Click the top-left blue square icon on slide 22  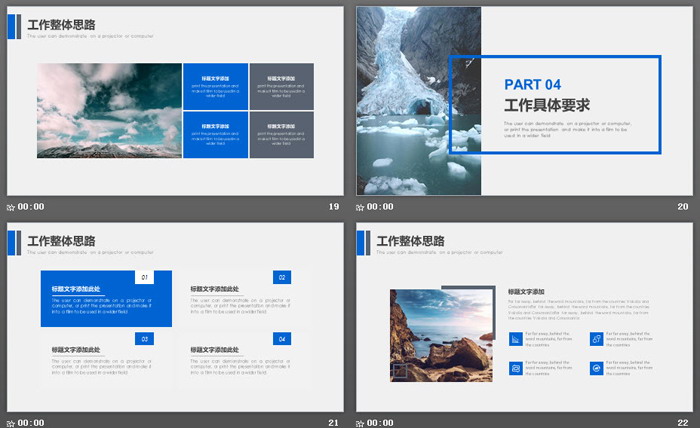click(515, 339)
